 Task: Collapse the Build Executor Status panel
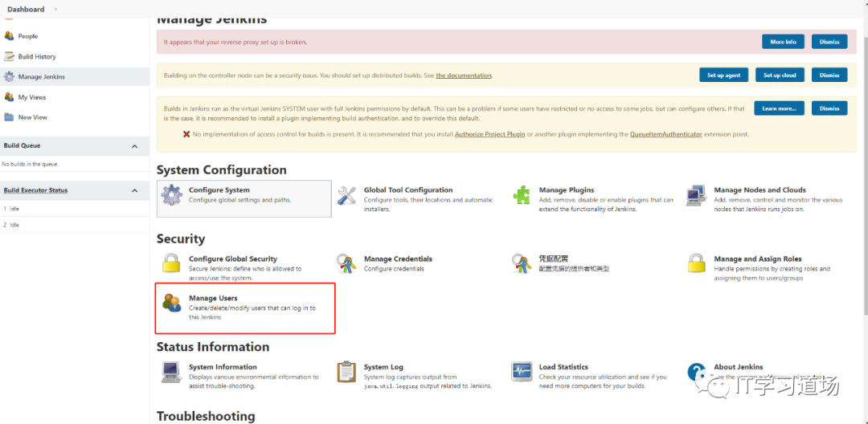[x=134, y=190]
